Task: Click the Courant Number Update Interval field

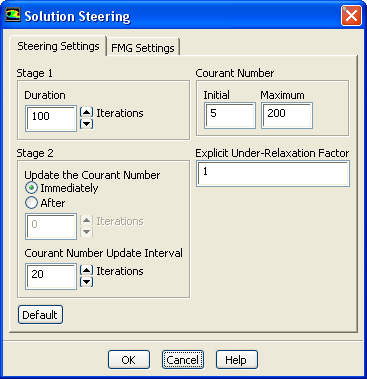Action: tap(51, 276)
